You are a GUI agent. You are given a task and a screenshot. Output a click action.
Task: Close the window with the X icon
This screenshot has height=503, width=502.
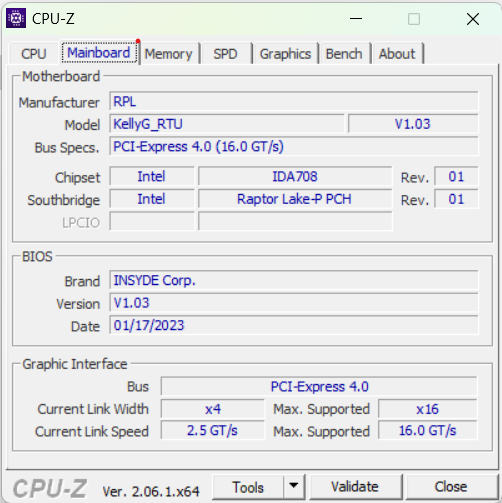click(x=473, y=19)
